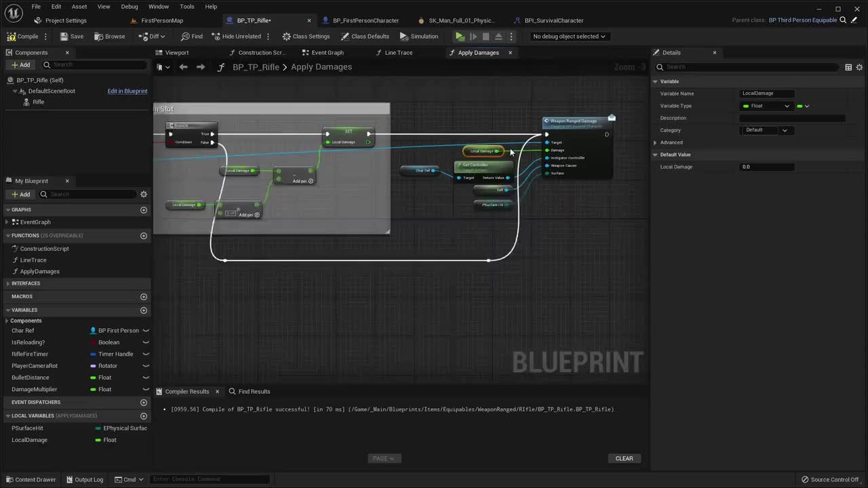This screenshot has height=488, width=868.
Task: Click edit pencil icon next to parent class
Action: pyautogui.click(x=854, y=20)
